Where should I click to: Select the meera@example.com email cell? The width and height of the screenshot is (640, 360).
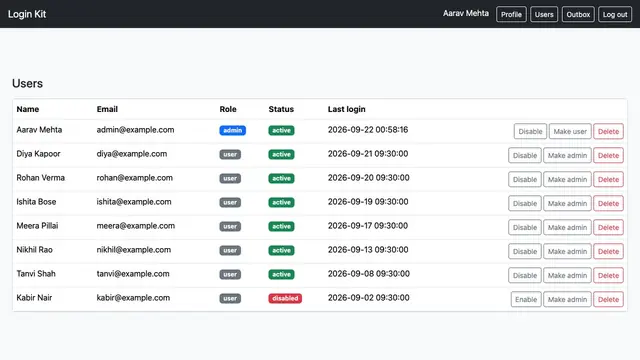click(x=136, y=226)
